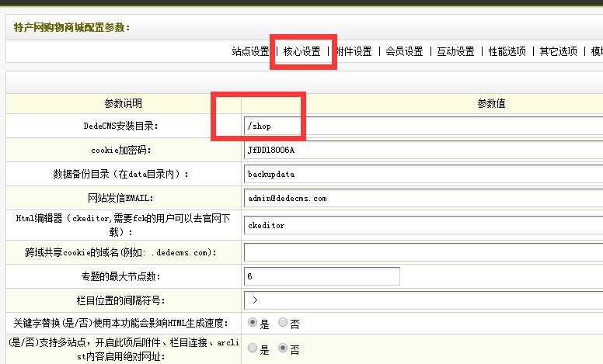
Task: Focus the empty 跨域共享cookie域名 field
Action: click(423, 252)
